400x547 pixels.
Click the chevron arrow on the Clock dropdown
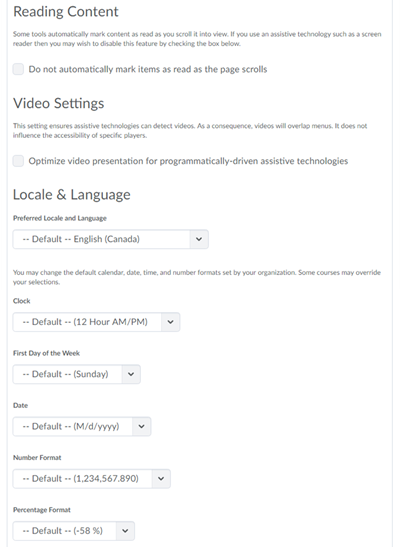pos(170,322)
